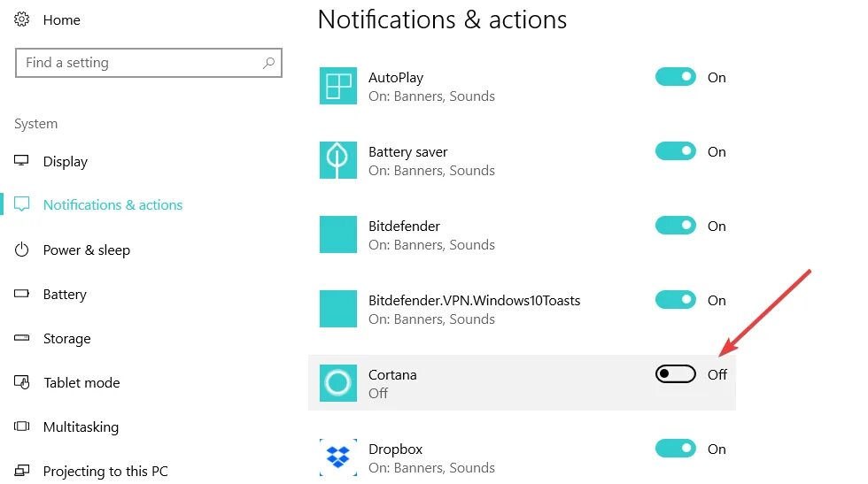Image resolution: width=868 pixels, height=484 pixels.
Task: Disable Battery saver notifications toggle
Action: tap(675, 151)
